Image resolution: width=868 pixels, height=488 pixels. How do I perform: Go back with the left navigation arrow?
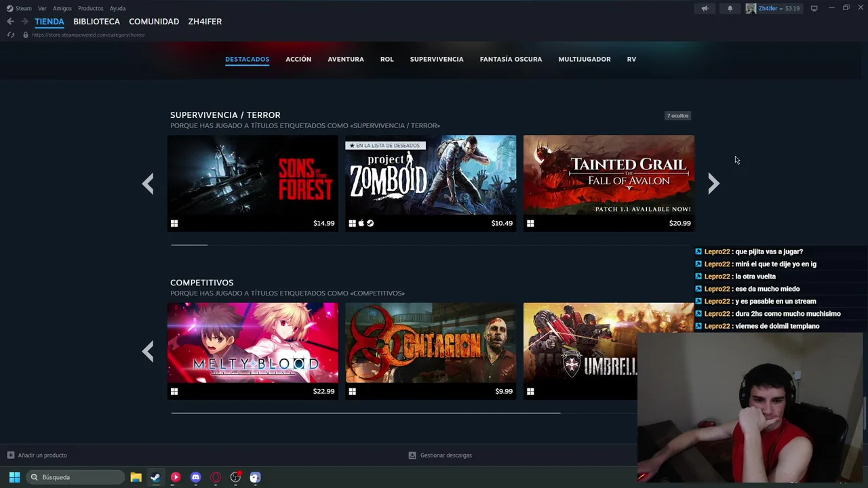pyautogui.click(x=10, y=22)
